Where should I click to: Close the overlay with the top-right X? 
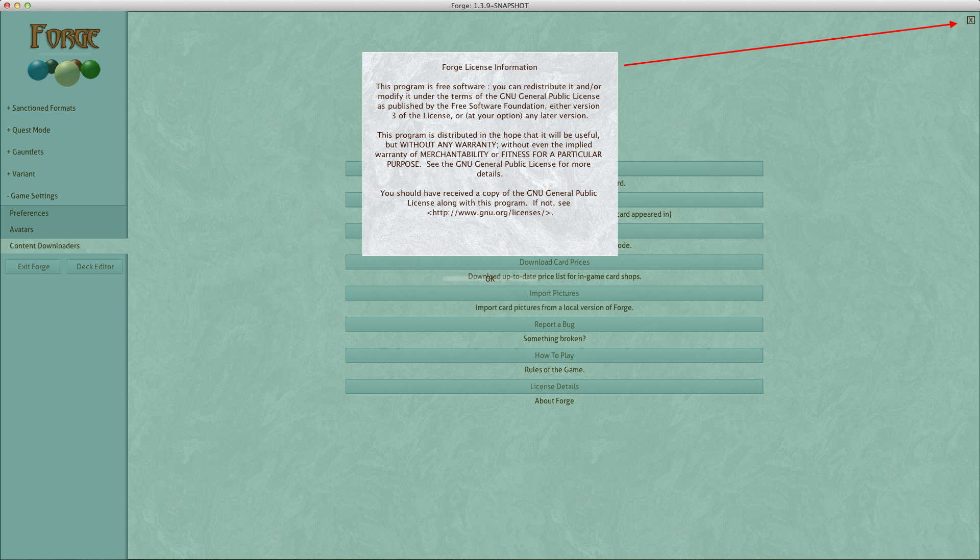coord(970,20)
